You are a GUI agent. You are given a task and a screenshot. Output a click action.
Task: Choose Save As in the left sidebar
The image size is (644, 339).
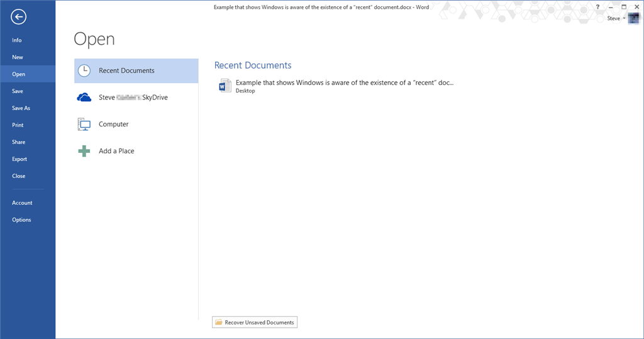click(28, 108)
